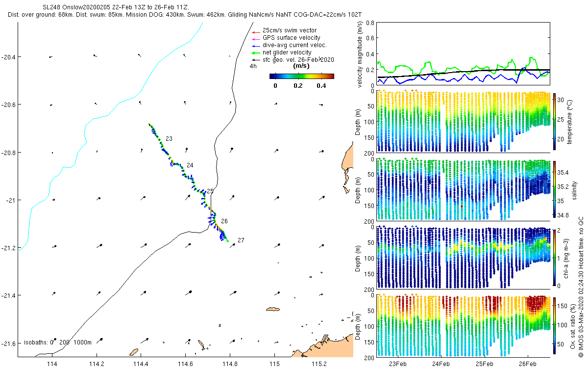588x368 pixels.
Task: Click day marker '24' on the glider track
Action: tap(190, 165)
